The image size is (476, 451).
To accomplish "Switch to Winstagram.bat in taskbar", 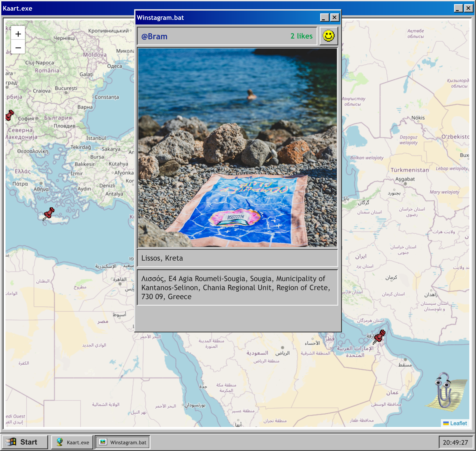I will pos(123,442).
